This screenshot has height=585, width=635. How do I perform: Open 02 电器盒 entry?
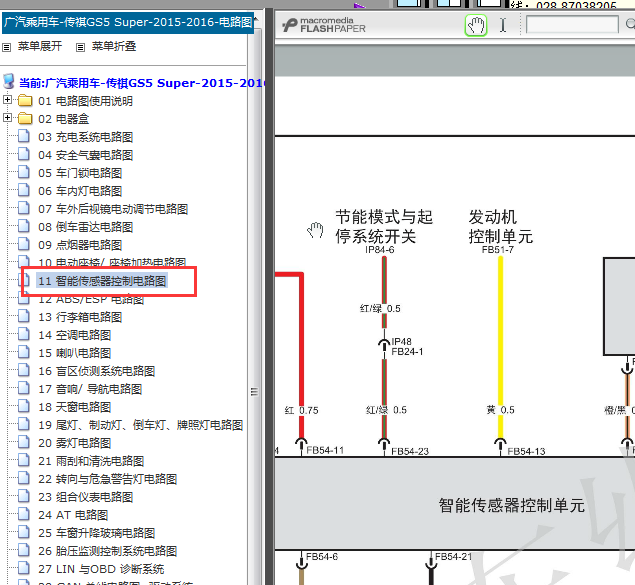[x=64, y=119]
